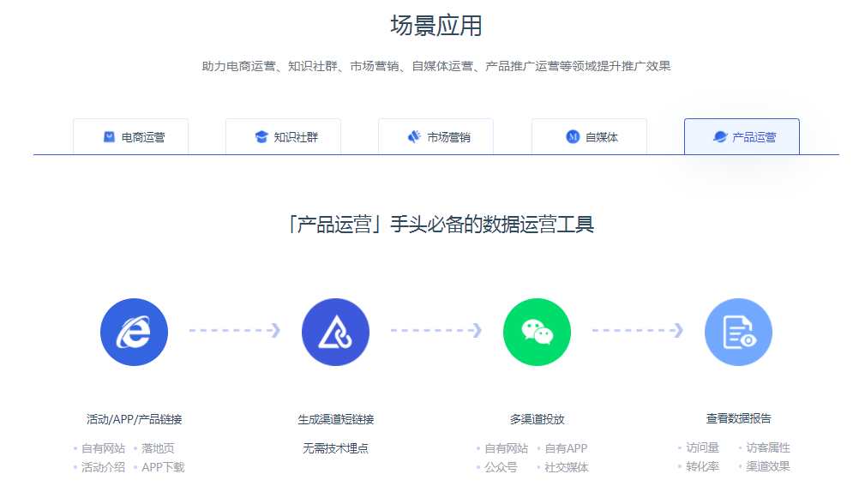Click the 场景应用 heading

[436, 26]
